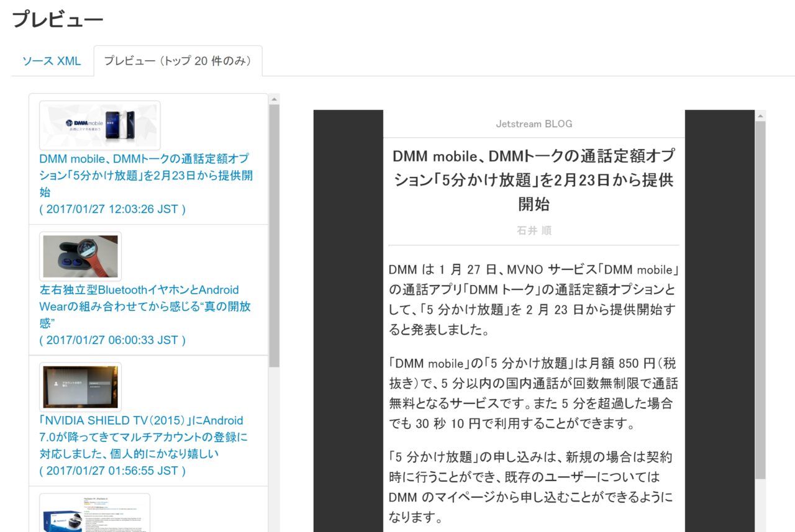Screen dimensions: 795x532
Task: Open the NVIDIA SHIELD TV Android 7.0 article link
Action: (143, 437)
